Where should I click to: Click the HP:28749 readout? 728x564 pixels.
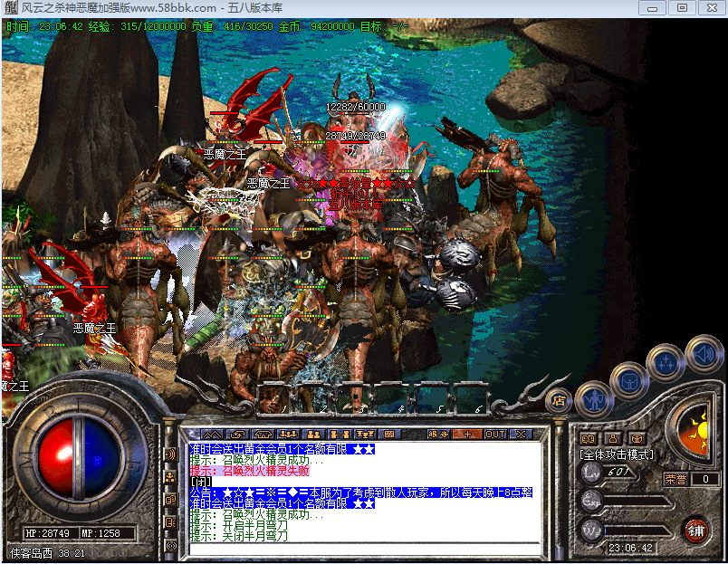pos(47,533)
